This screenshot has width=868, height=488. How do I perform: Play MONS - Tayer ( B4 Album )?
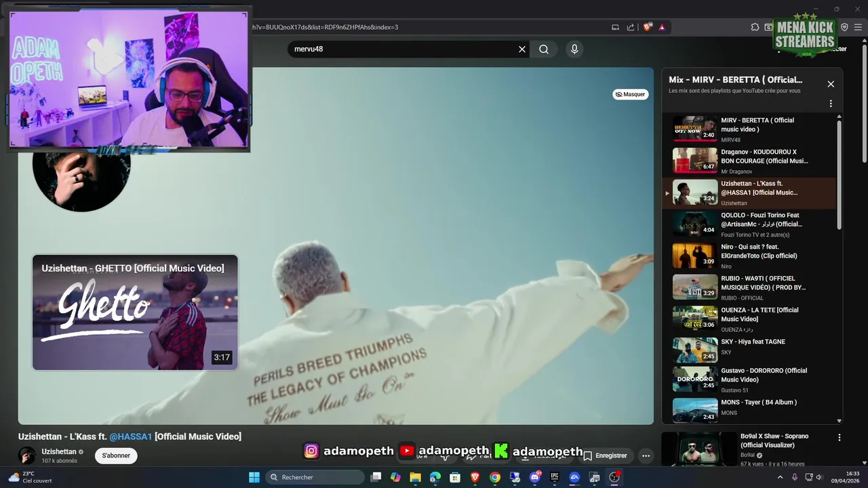749,409
